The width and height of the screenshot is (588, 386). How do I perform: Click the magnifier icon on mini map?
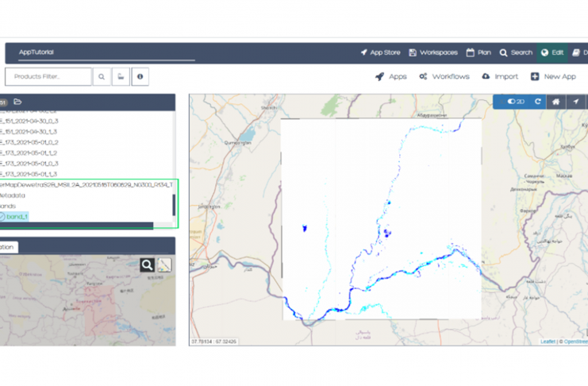tap(147, 265)
